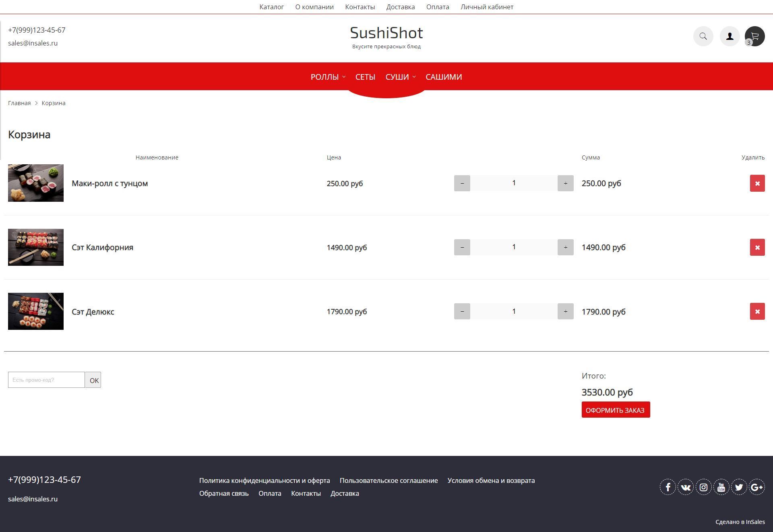Open the user account icon
Screen dimensions: 773x532
coord(730,36)
